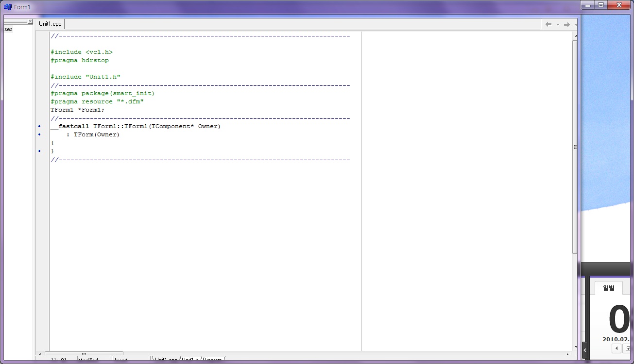Toggle breakpoint on the __fastcall line
634x364 pixels.
(40, 127)
